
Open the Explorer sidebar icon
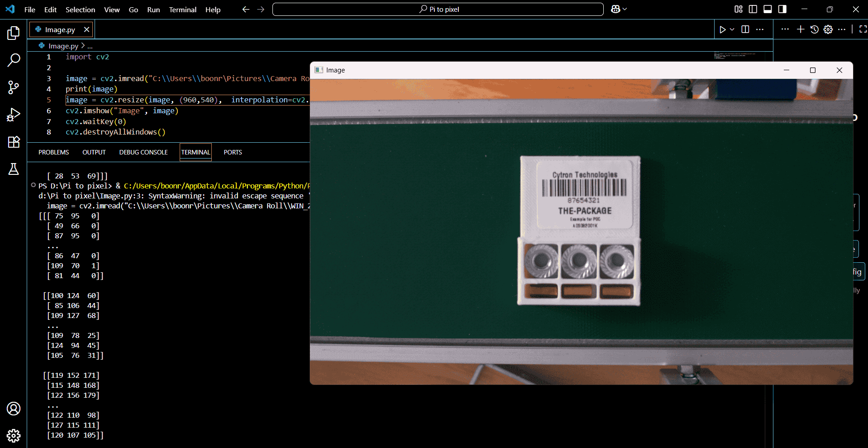tap(14, 33)
